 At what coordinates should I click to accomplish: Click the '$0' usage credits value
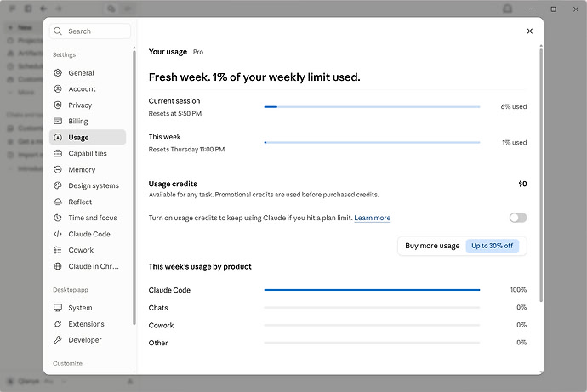click(522, 184)
